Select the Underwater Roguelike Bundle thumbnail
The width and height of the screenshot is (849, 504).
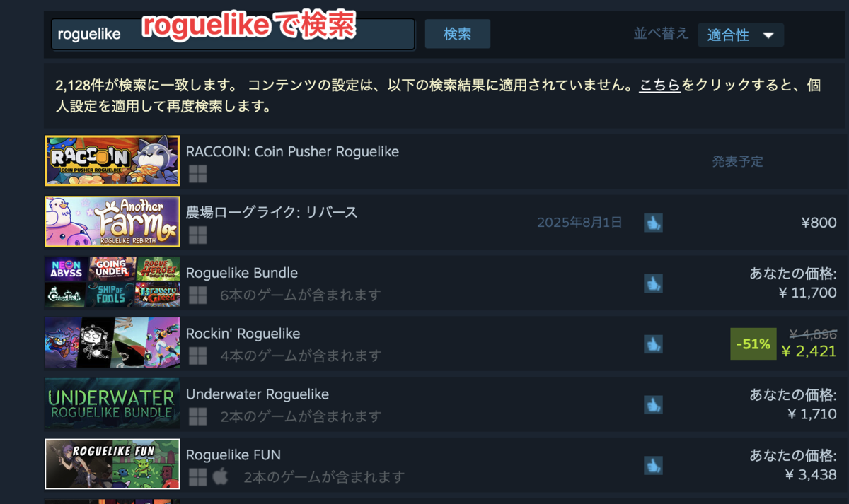pos(112,404)
